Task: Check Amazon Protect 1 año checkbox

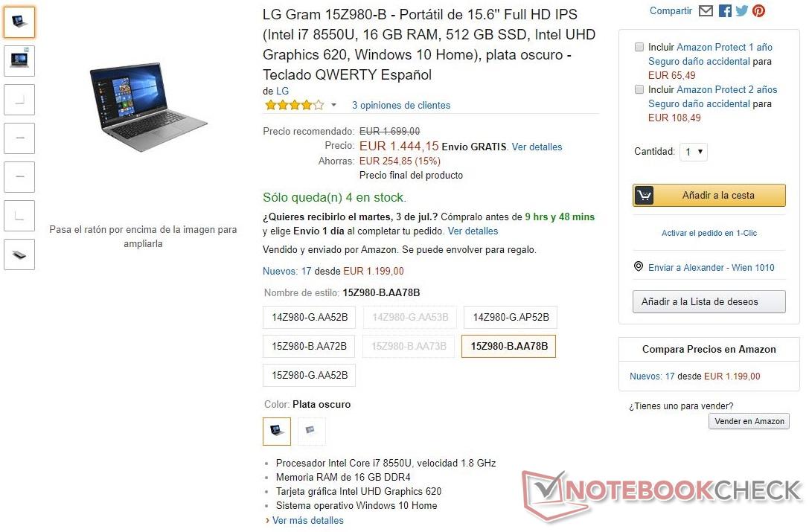Action: pyautogui.click(x=639, y=47)
